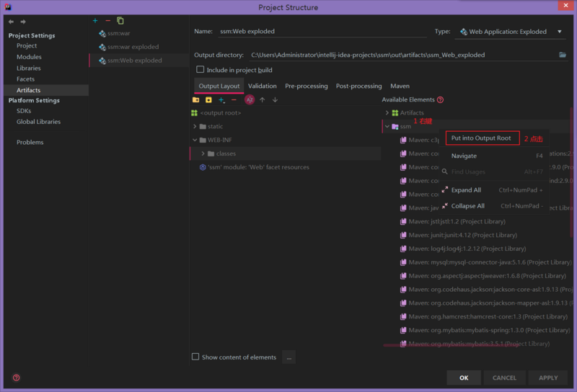Expand Artifacts in Available Elements
The image size is (577, 392).
point(387,113)
